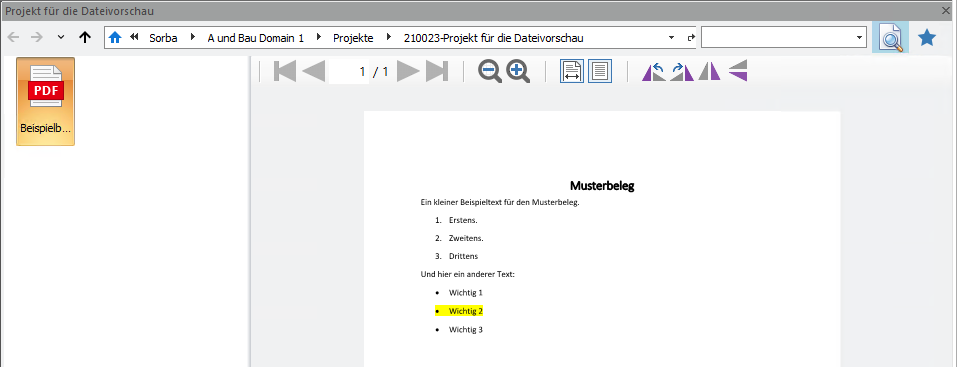Screen dimensions: 957x367
Task: Click the text Und hier ein anderer Text:
Action: tap(468, 274)
